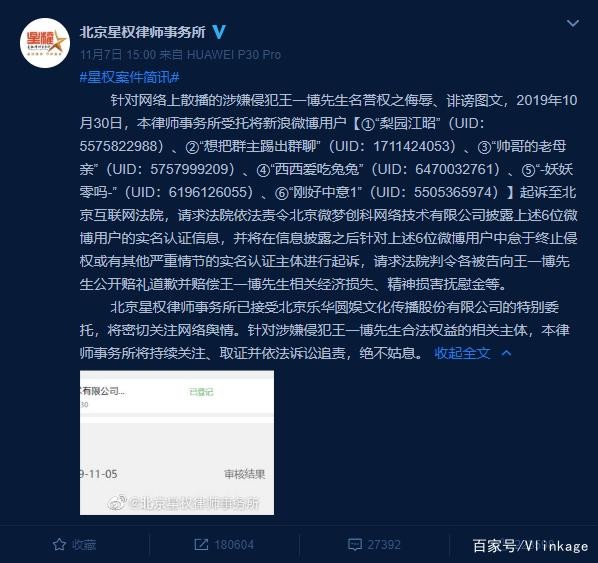Click the 11月7日 15:00 post timestamp

coord(118,55)
